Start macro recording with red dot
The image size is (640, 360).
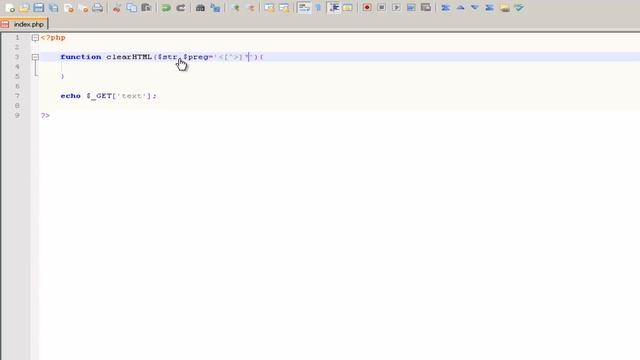pos(367,8)
